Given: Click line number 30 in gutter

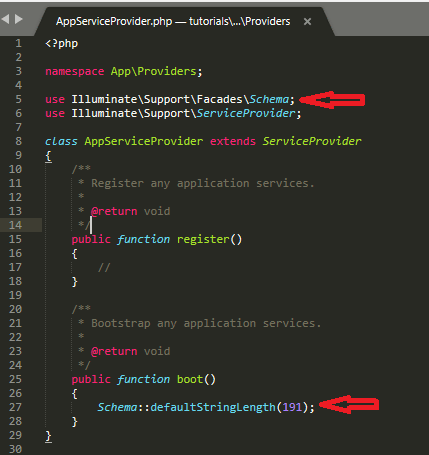Looking at the screenshot, I should (15, 449).
